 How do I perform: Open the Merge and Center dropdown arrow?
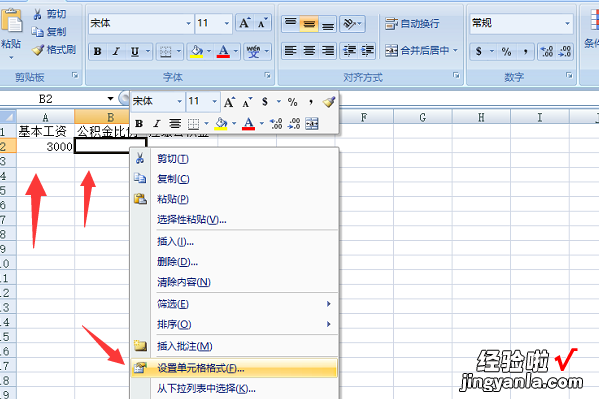click(455, 50)
